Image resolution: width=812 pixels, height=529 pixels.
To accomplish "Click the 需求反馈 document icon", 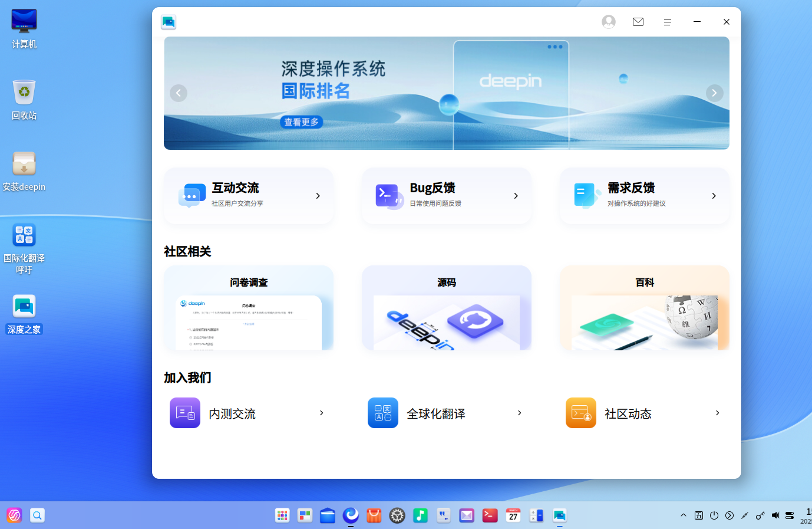I will coord(587,196).
